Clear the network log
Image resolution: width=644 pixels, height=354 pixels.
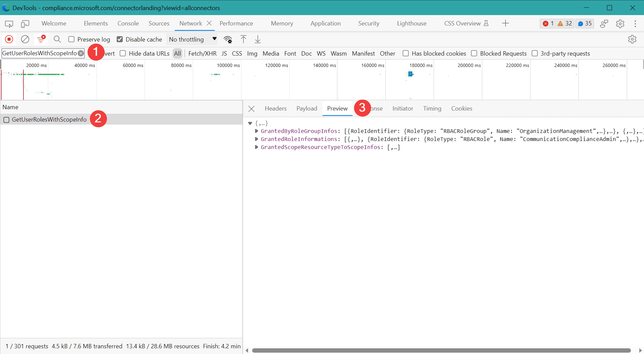coord(25,40)
